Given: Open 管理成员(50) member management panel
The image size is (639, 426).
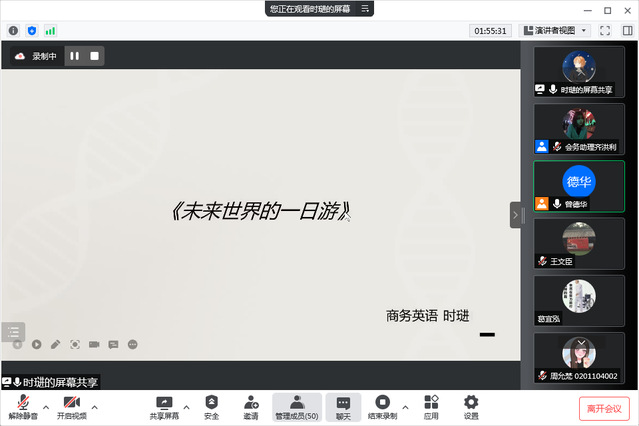Looking at the screenshot, I should [x=297, y=403].
